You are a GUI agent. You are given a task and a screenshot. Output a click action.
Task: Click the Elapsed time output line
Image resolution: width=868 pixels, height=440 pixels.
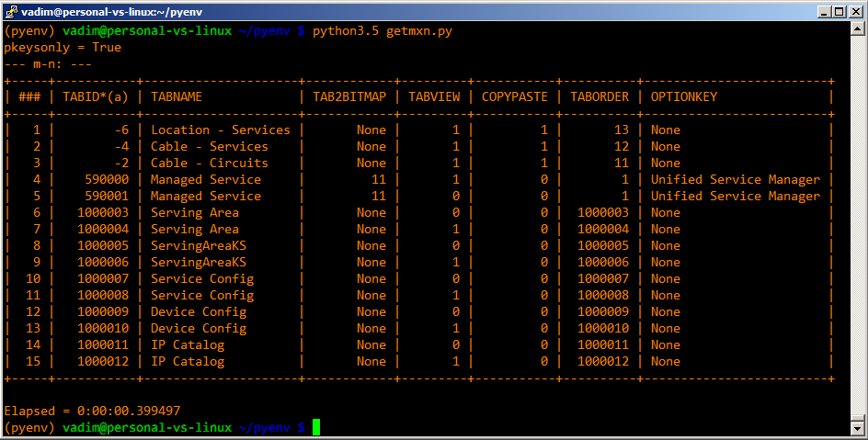[x=92, y=411]
